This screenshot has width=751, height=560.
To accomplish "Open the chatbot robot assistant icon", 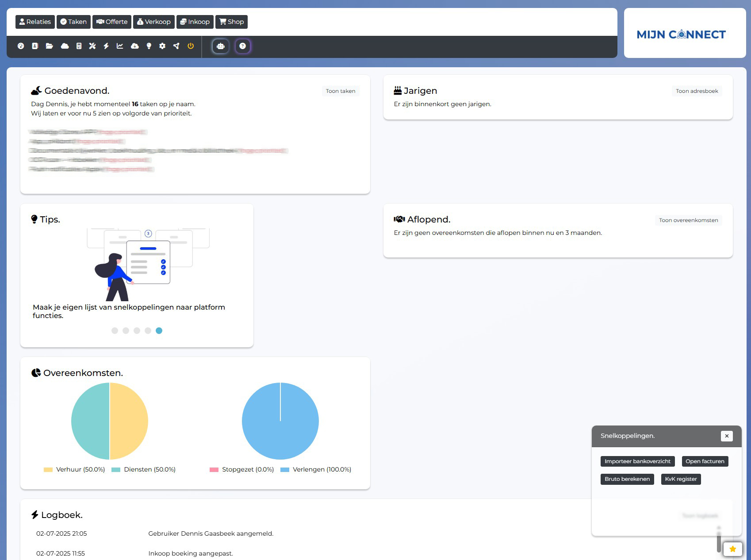I will 220,46.
